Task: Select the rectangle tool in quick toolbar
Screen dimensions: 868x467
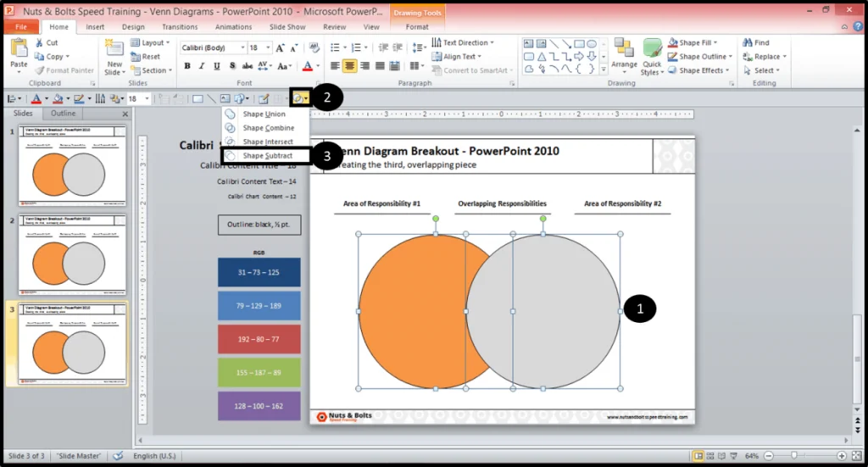Action: [197, 98]
